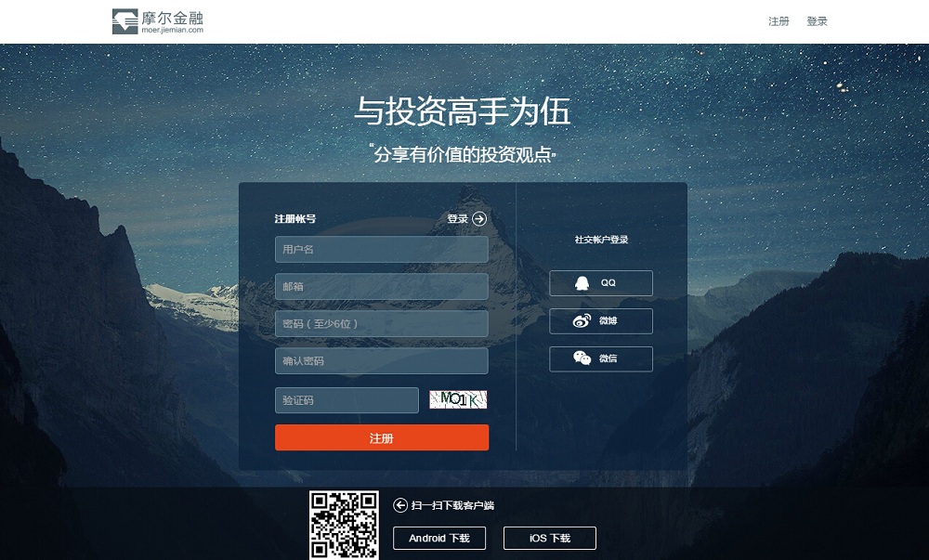Click the moer.jiemian.com logo text
This screenshot has width=929, height=560.
[173, 30]
